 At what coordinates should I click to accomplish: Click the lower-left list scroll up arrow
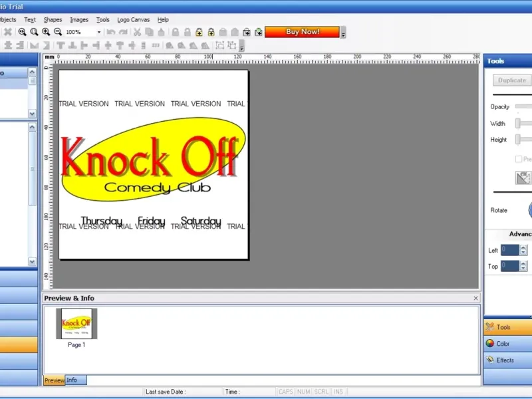(x=32, y=127)
